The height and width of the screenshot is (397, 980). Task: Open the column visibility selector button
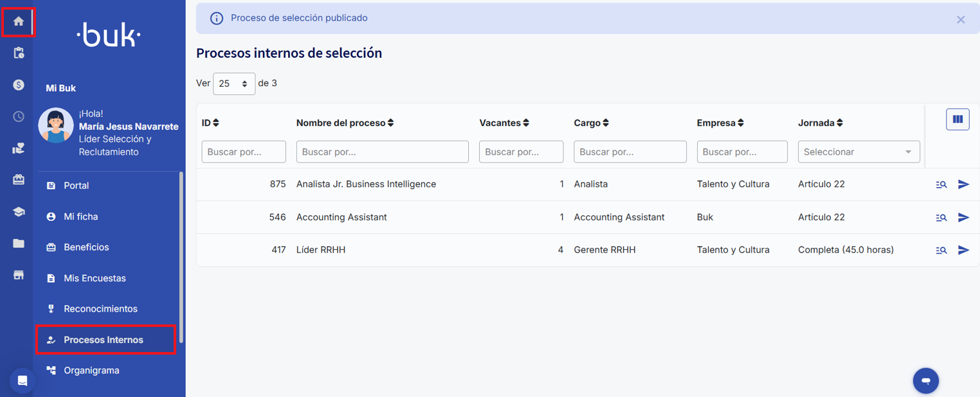pyautogui.click(x=957, y=119)
